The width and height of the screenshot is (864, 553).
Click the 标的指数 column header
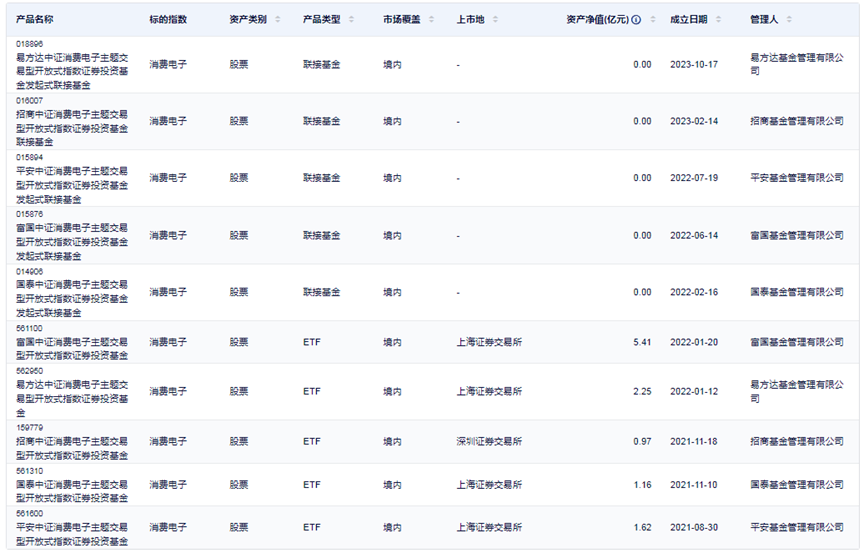168,20
